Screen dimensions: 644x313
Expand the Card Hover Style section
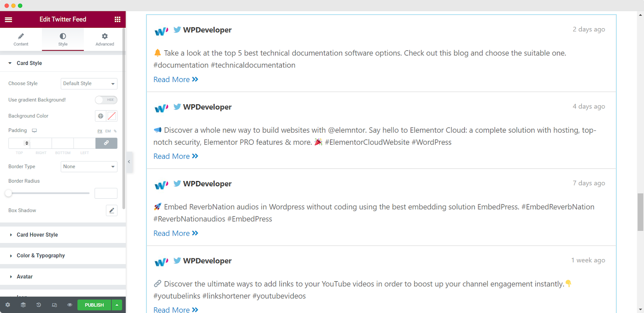[x=63, y=235]
